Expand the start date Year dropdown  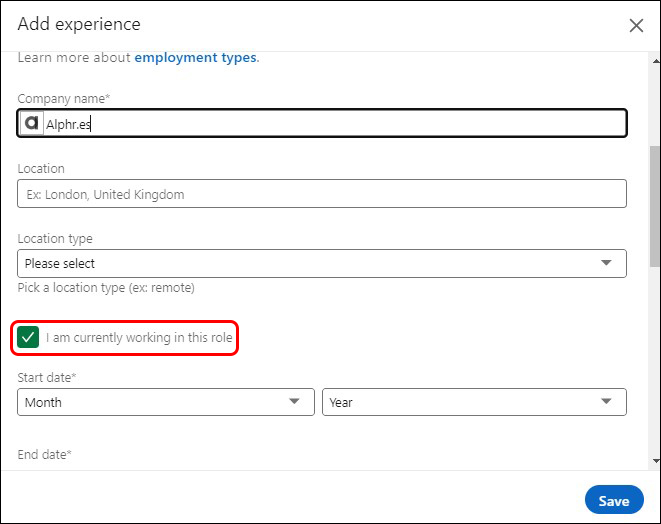pos(474,402)
